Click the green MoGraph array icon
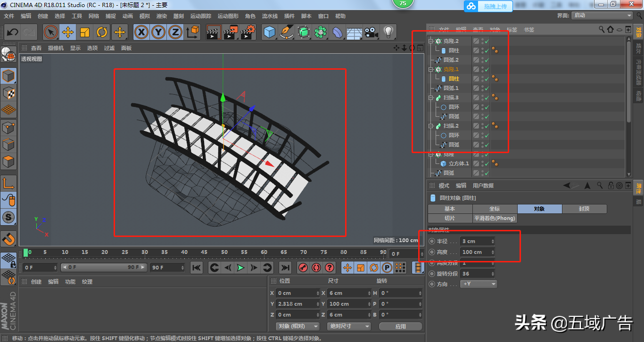 coord(321,33)
